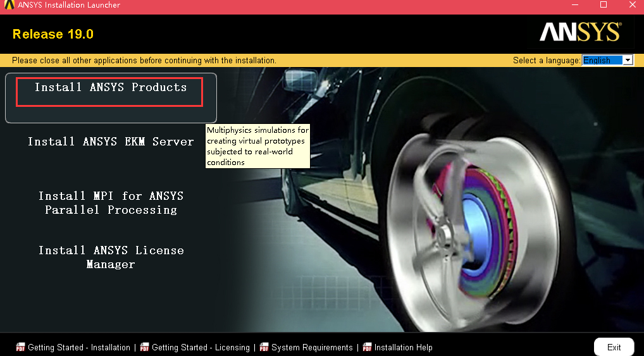Click the Release 19.0 heading text
The height and width of the screenshot is (356, 644).
[53, 34]
